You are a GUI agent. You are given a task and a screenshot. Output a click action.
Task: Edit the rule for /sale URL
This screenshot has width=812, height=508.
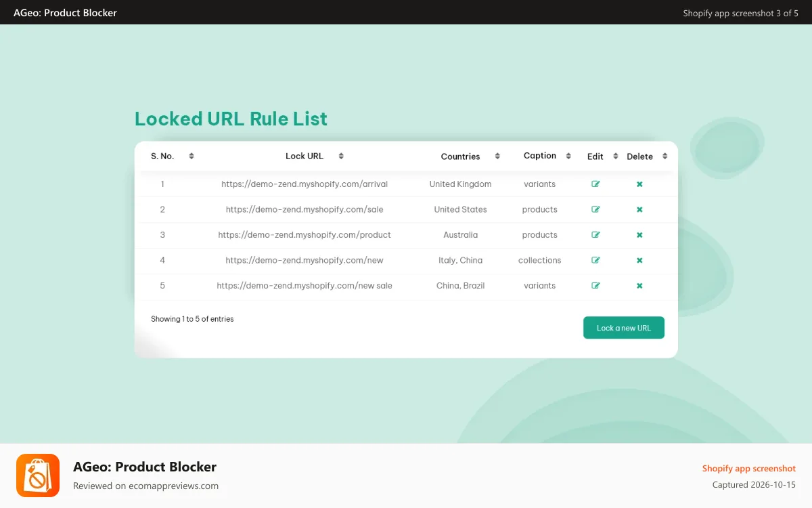(595, 209)
